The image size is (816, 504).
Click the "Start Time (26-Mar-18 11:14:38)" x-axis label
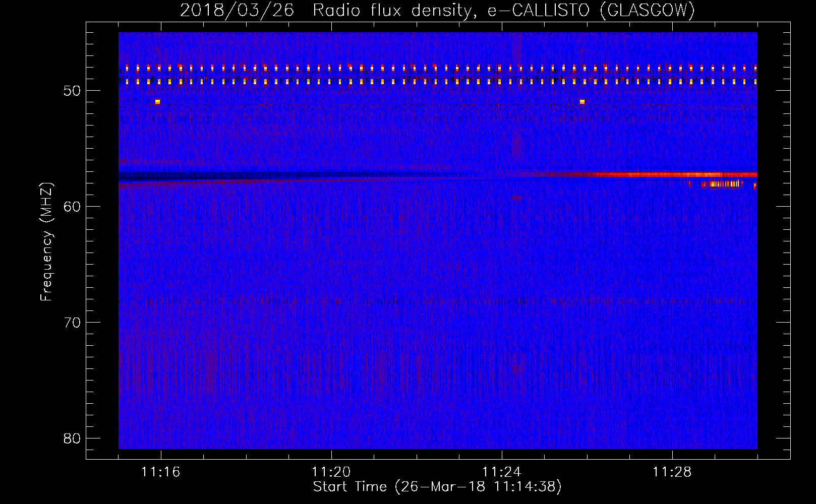pos(437,487)
